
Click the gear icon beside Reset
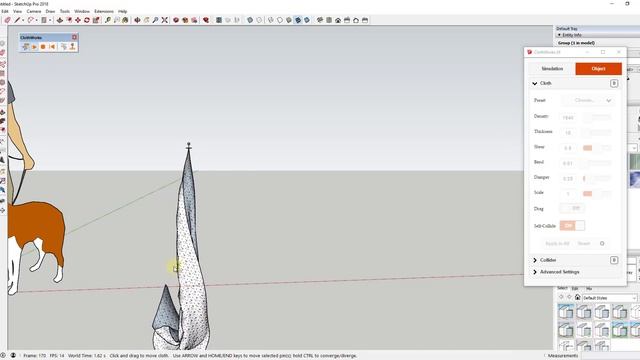pos(602,244)
